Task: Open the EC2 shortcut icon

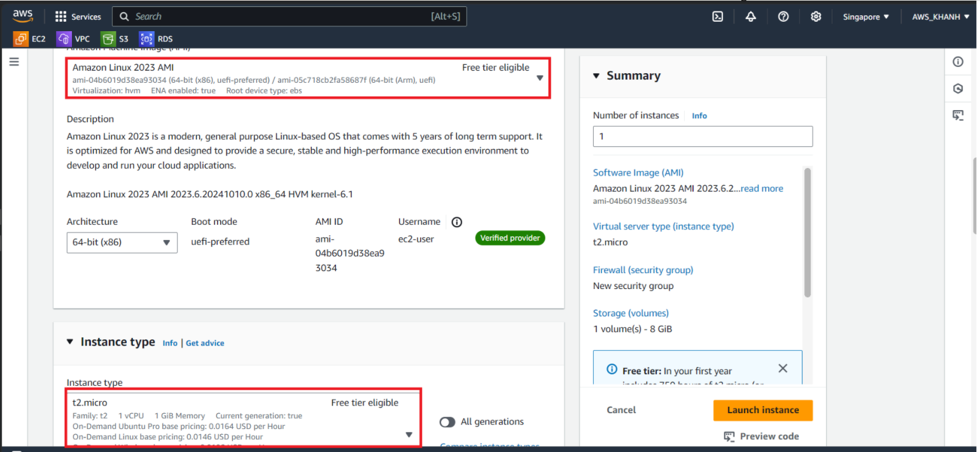Action: pos(21,38)
